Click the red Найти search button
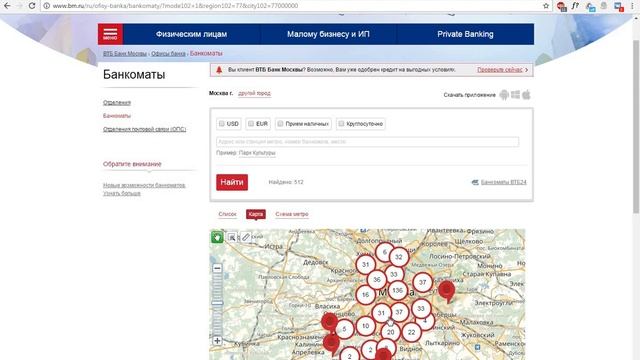 [232, 182]
